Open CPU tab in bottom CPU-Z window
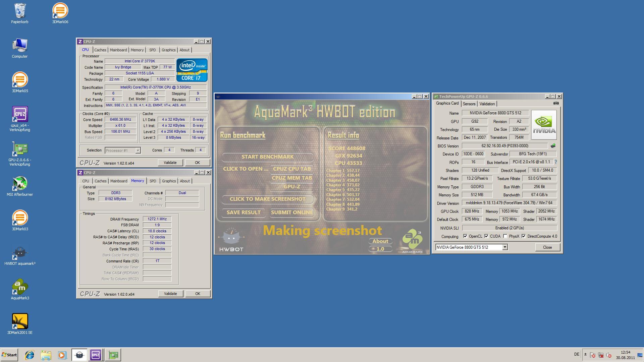Viewport: 644px width, 362px height. 86,181
